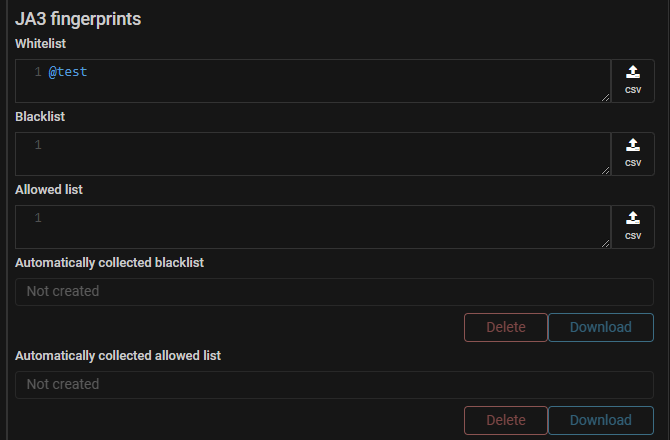Grab the Allowed list editor resize handle
The width and height of the screenshot is (670, 440).
[605, 243]
